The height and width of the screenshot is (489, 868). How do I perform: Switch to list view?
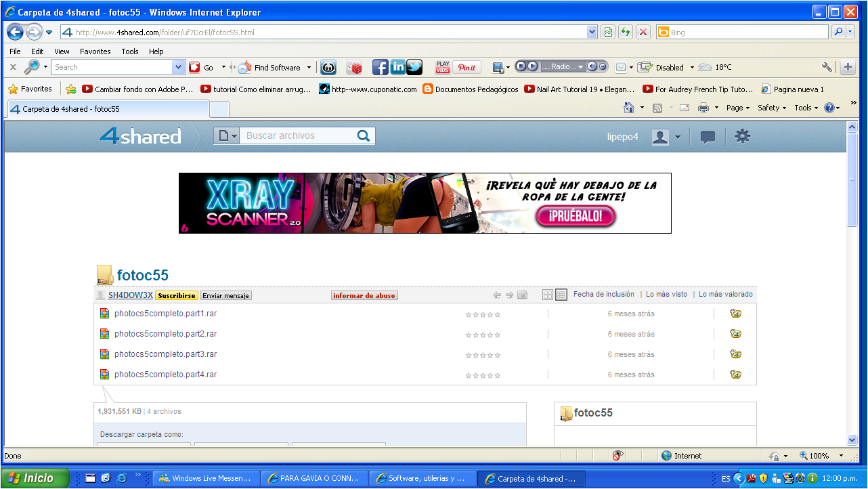pyautogui.click(x=561, y=295)
